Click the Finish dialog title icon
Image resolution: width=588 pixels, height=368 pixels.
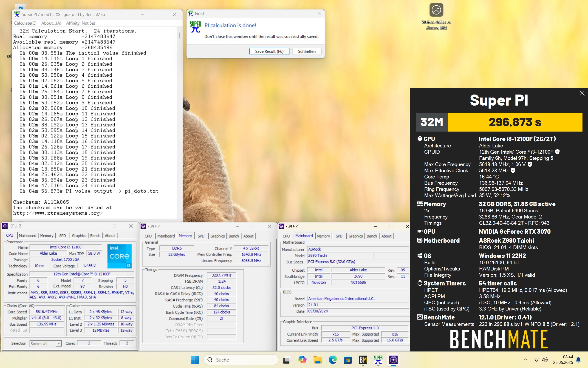[190, 13]
